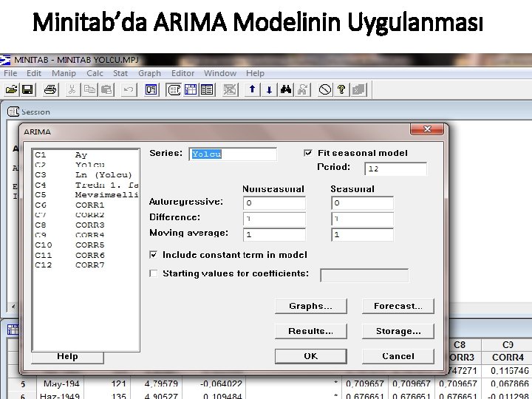Click Seasonal Difference field
The height and width of the screenshot is (399, 532).
coord(362,219)
